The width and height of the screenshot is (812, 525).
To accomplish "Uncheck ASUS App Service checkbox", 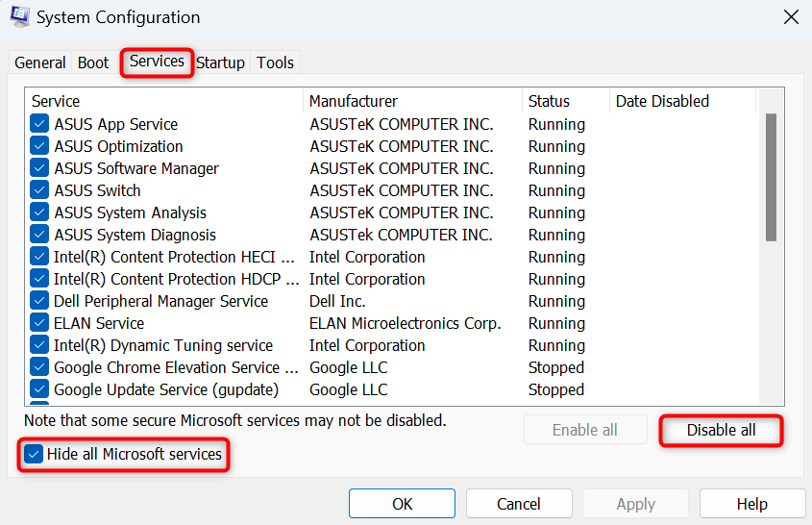I will coord(39,124).
